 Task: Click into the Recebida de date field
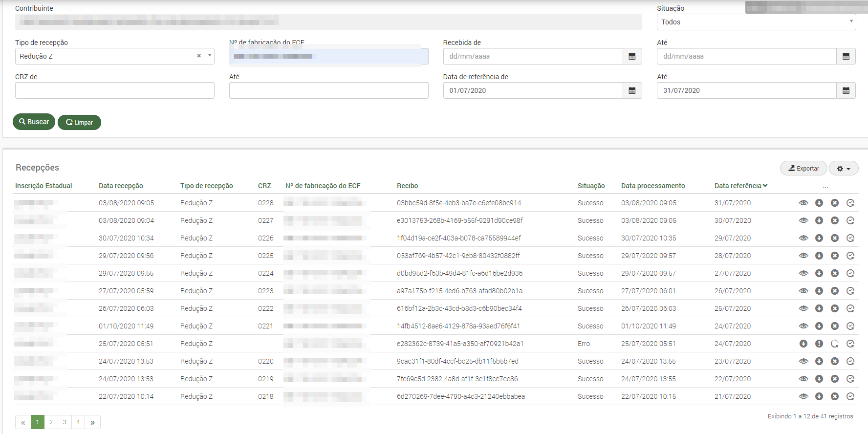coord(533,56)
